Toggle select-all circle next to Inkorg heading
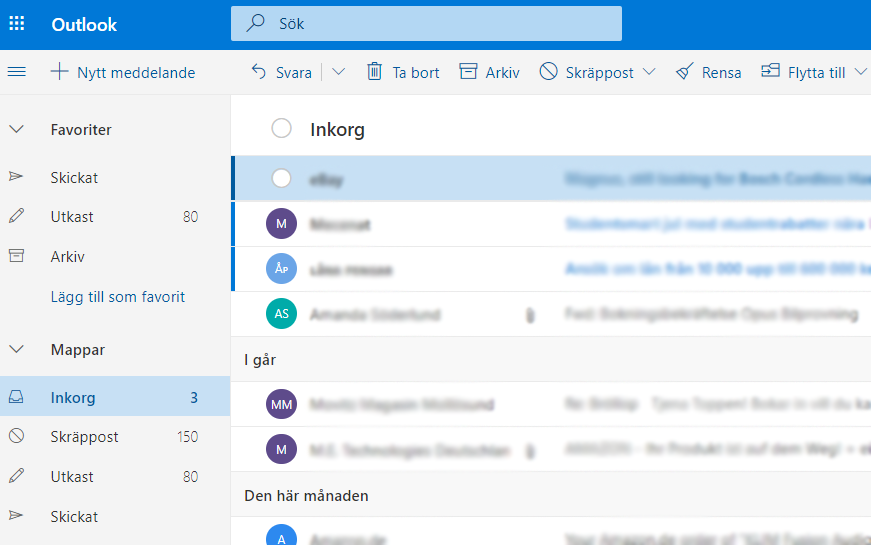The image size is (871, 545). pyautogui.click(x=282, y=128)
